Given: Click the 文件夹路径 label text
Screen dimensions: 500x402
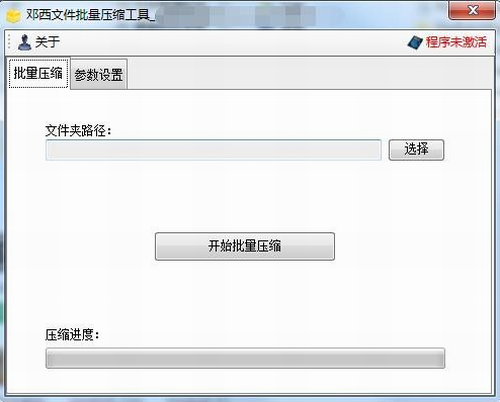Looking at the screenshot, I should coord(78,130).
